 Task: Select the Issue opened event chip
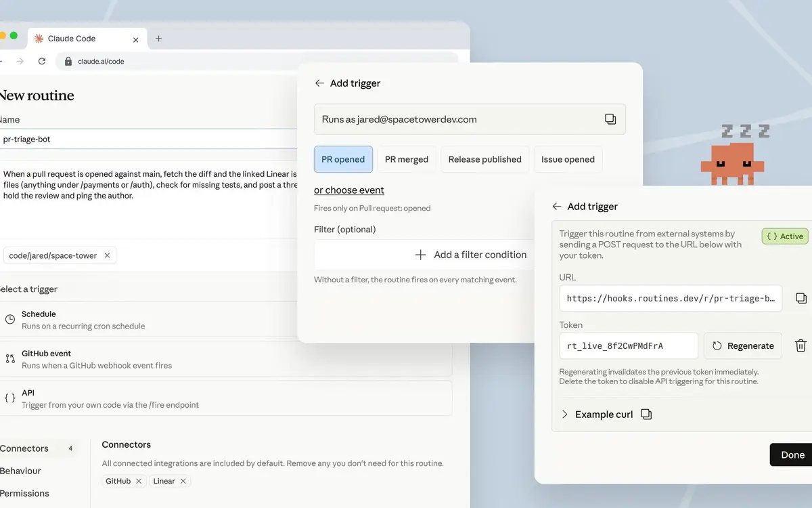coord(568,159)
